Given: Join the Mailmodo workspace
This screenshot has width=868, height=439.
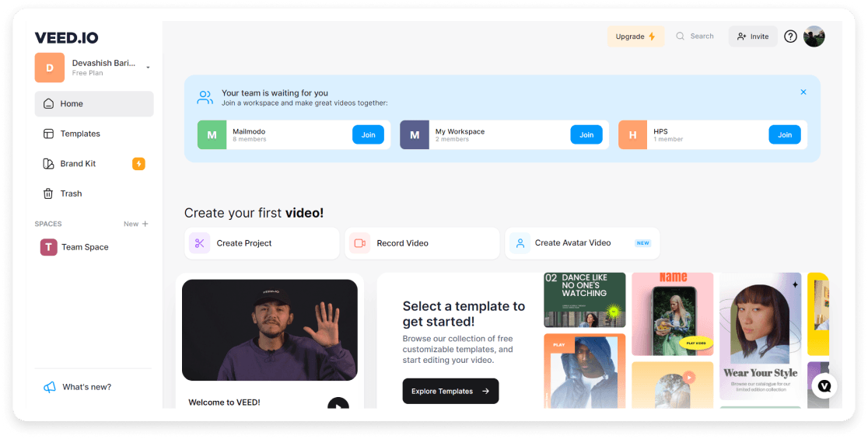Looking at the screenshot, I should pyautogui.click(x=368, y=135).
